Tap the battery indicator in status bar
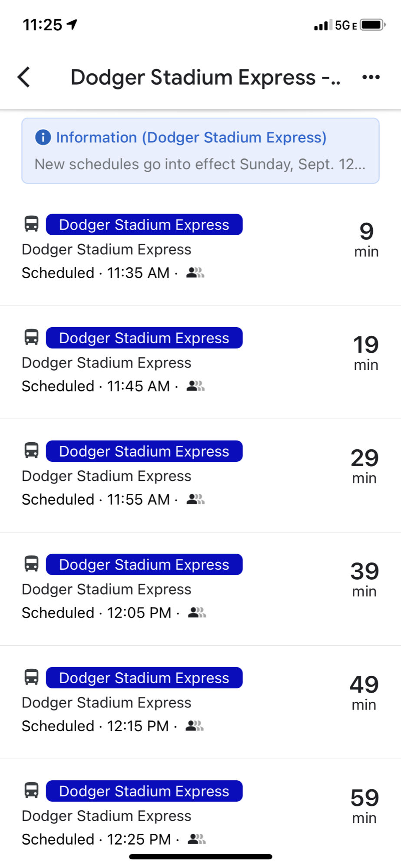This screenshot has height=868, width=401. pos(372,25)
